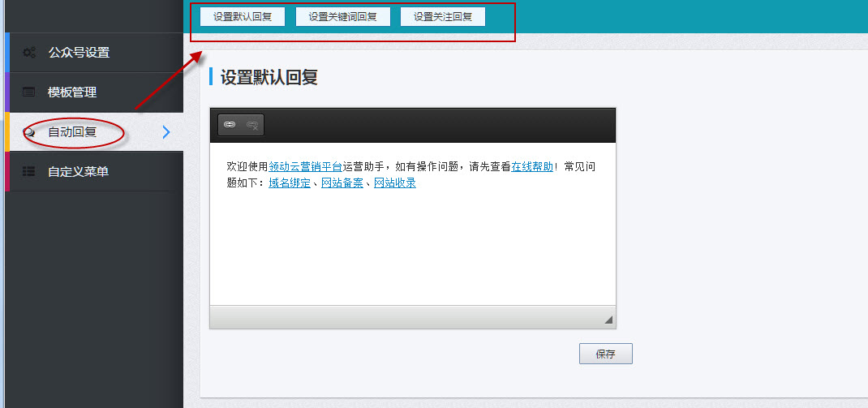Click the editor resize handle at bottom-right corner
The height and width of the screenshot is (408, 868).
click(608, 320)
